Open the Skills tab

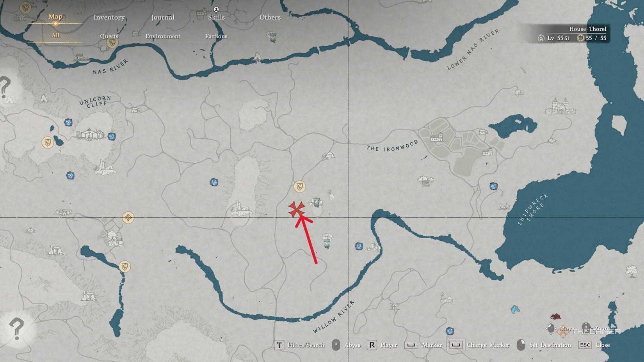tap(216, 17)
